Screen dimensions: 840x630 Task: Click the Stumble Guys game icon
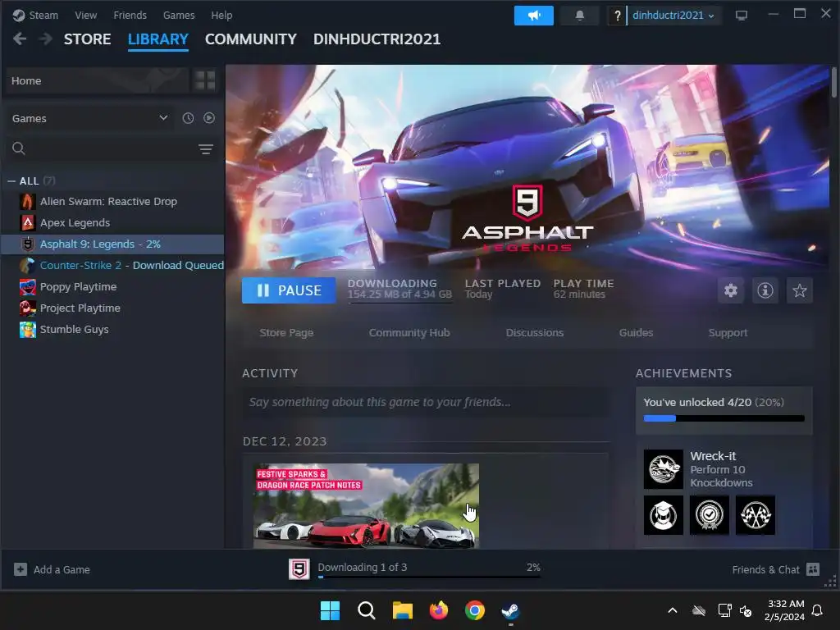pos(28,330)
